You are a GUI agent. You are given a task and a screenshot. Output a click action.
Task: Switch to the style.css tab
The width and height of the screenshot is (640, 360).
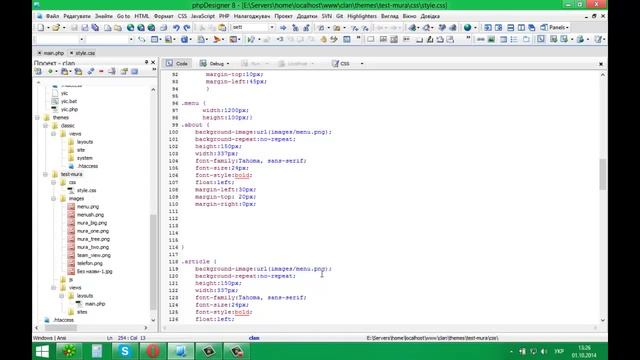tap(82, 53)
